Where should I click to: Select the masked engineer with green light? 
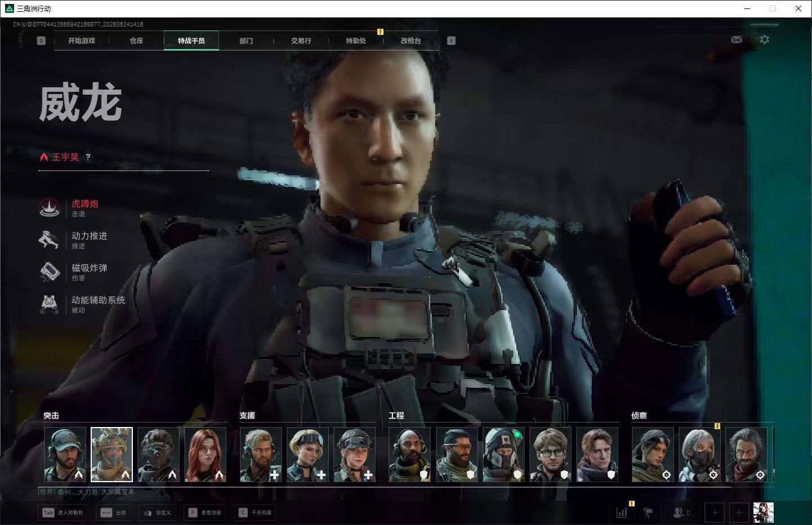[503, 455]
